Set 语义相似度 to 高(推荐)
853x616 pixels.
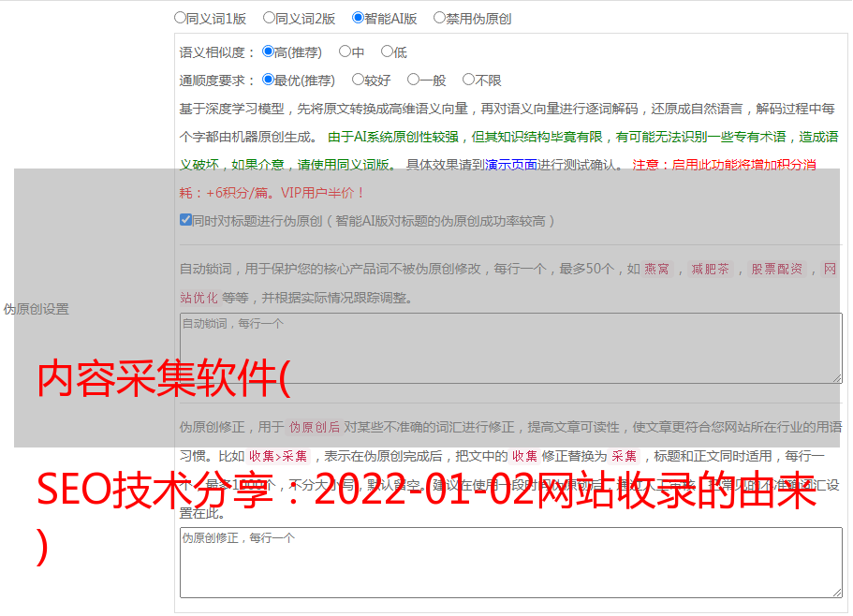(x=268, y=51)
